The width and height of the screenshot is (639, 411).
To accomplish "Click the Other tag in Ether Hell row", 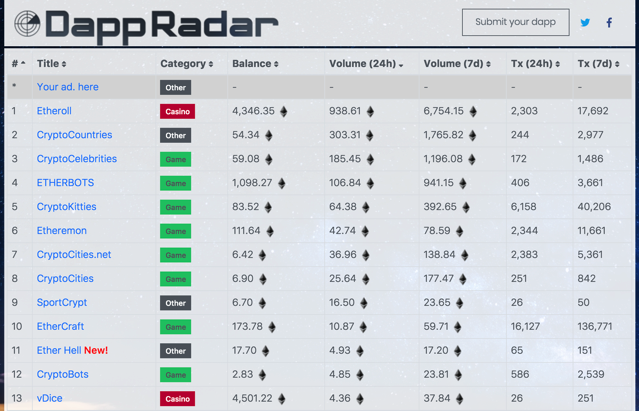I will coord(175,351).
